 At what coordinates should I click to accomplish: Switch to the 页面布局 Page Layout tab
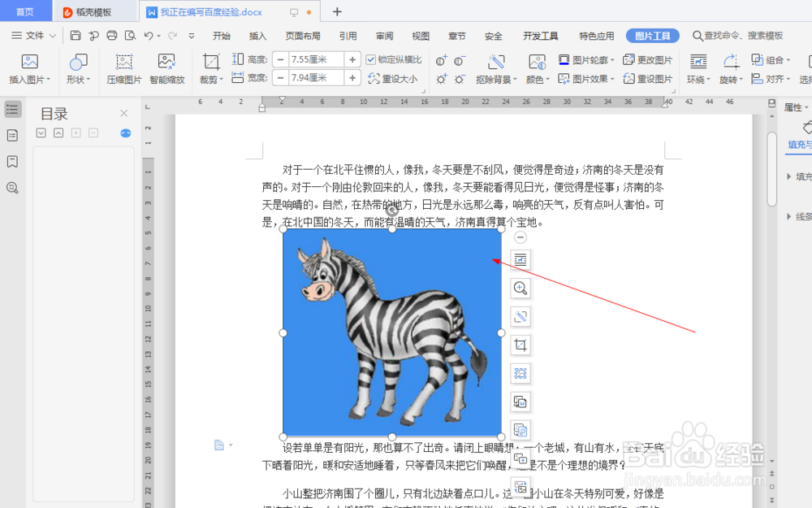pos(303,36)
